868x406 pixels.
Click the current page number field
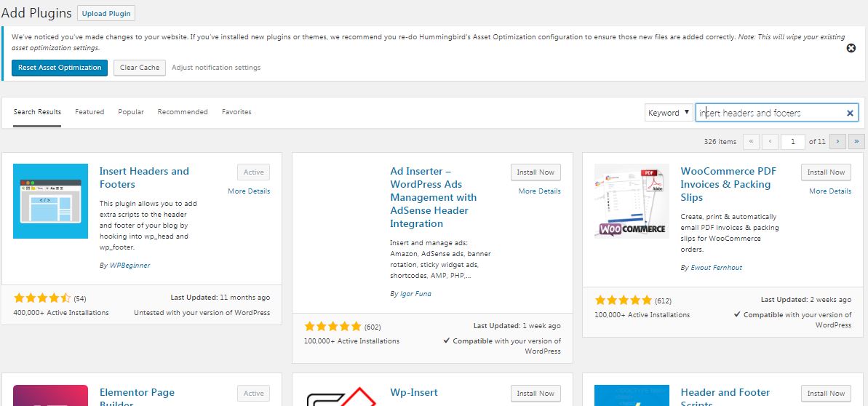pos(793,142)
